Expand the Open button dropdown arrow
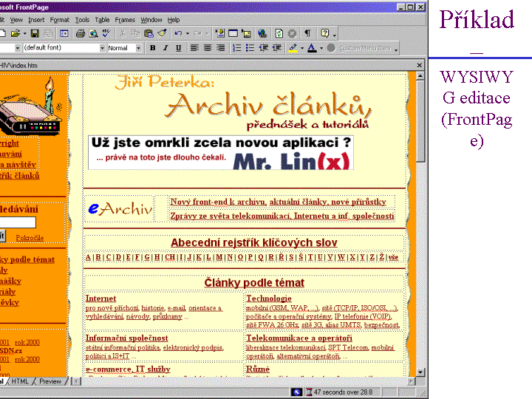 pyautogui.click(x=24, y=33)
